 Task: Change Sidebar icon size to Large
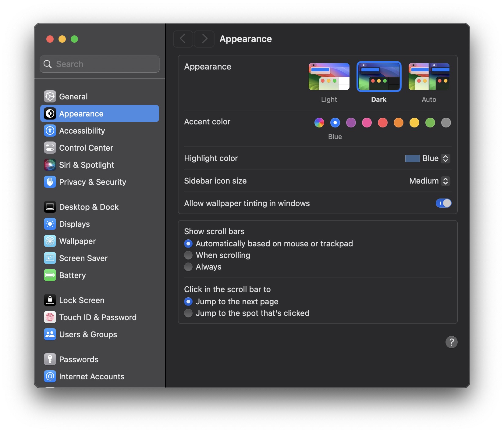coord(445,181)
